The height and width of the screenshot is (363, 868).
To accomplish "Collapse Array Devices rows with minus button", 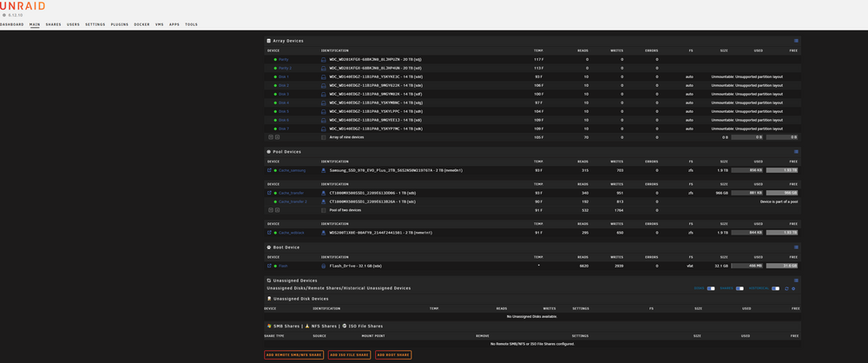I will pos(271,137).
